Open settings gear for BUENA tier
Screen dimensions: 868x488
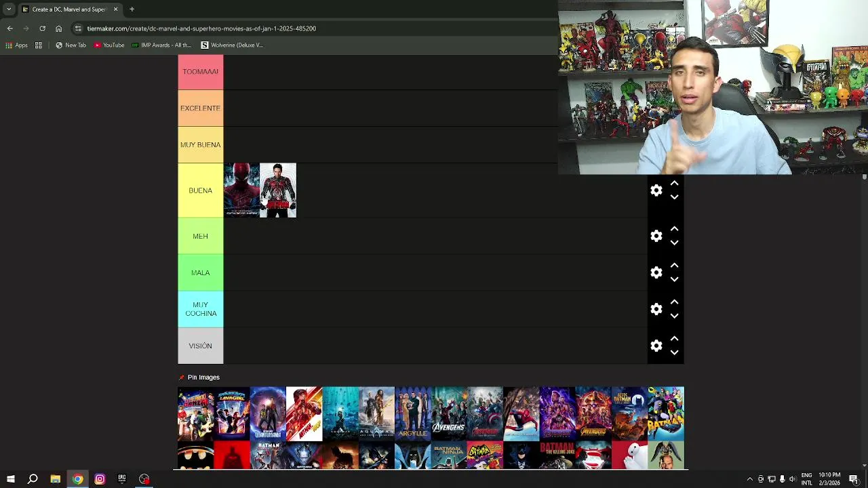tap(656, 190)
